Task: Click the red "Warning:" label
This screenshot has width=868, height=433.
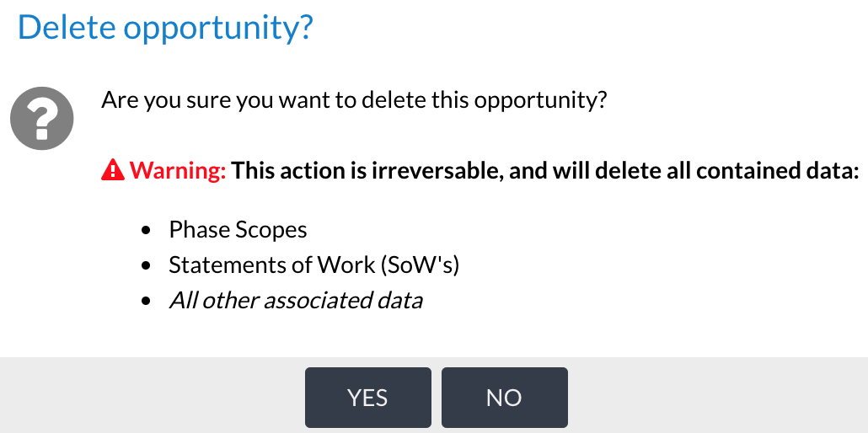Action: point(178,171)
